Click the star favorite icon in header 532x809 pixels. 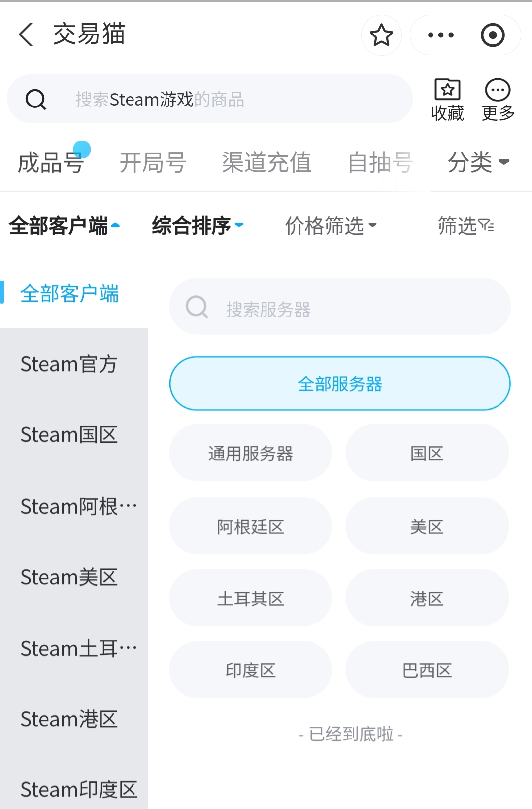[x=381, y=35]
